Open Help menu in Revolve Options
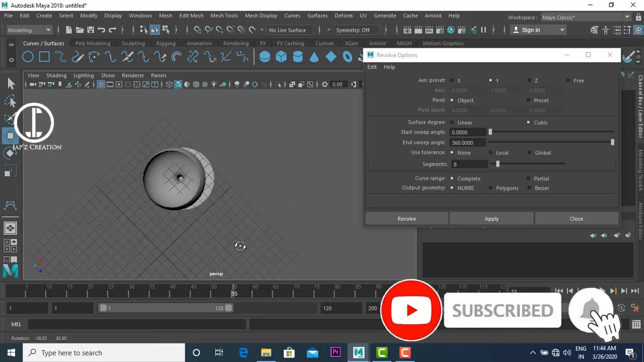Image resolution: width=644 pixels, height=362 pixels. [x=389, y=67]
